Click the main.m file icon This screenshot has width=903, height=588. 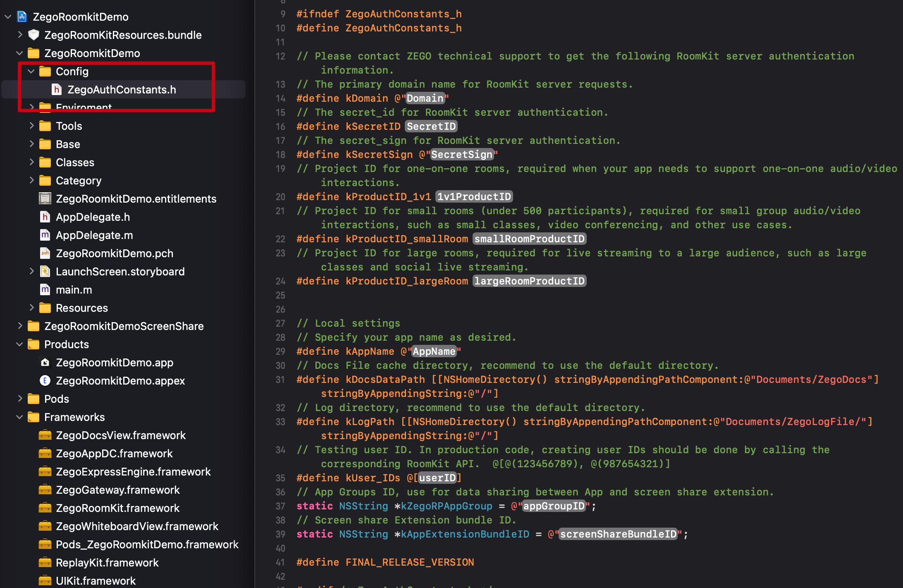point(45,290)
